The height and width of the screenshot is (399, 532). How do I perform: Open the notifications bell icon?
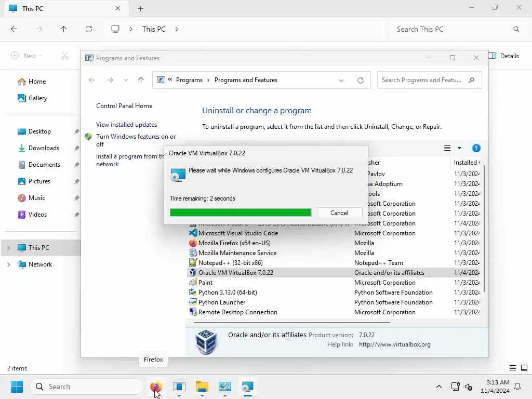[517, 387]
